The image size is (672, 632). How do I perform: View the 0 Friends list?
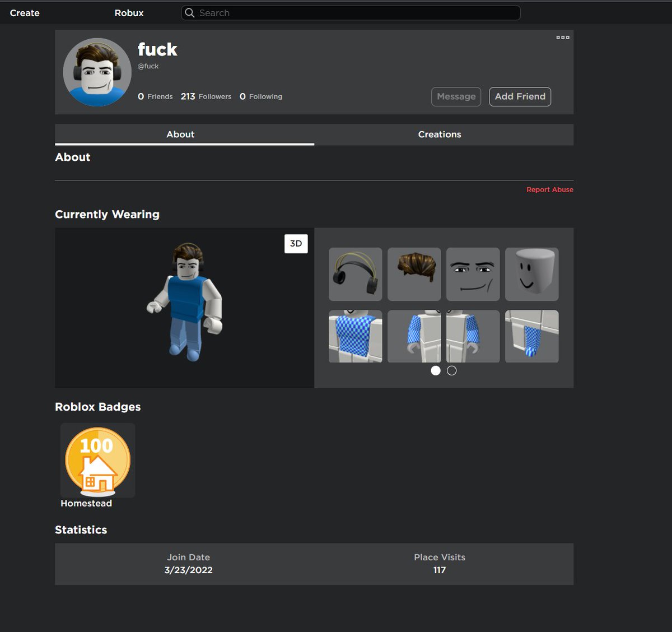click(155, 96)
